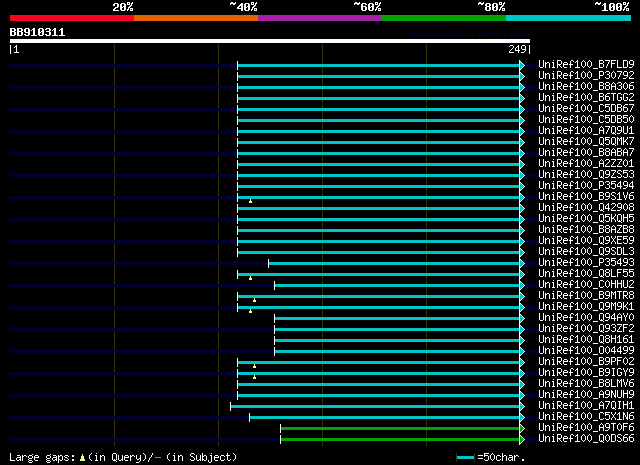Click the yellow gap marker under UniRef100_B9PF02 bar
640x465 pixels.
(x=254, y=366)
